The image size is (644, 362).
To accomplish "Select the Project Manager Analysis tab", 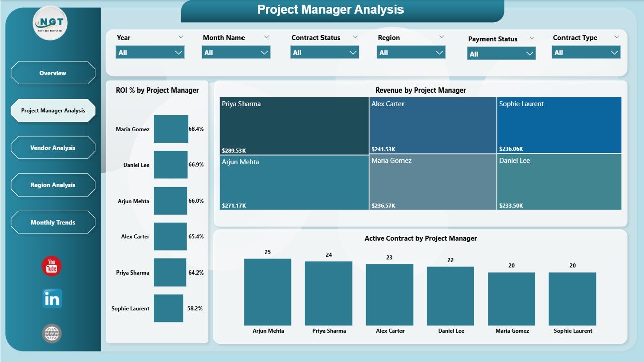I will tap(52, 110).
